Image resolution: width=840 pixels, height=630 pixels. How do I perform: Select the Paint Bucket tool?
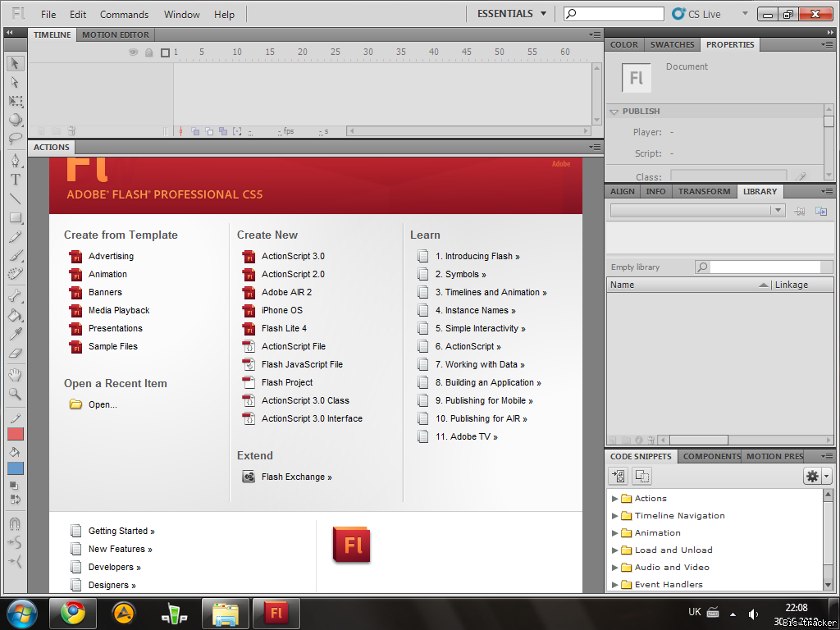15,315
